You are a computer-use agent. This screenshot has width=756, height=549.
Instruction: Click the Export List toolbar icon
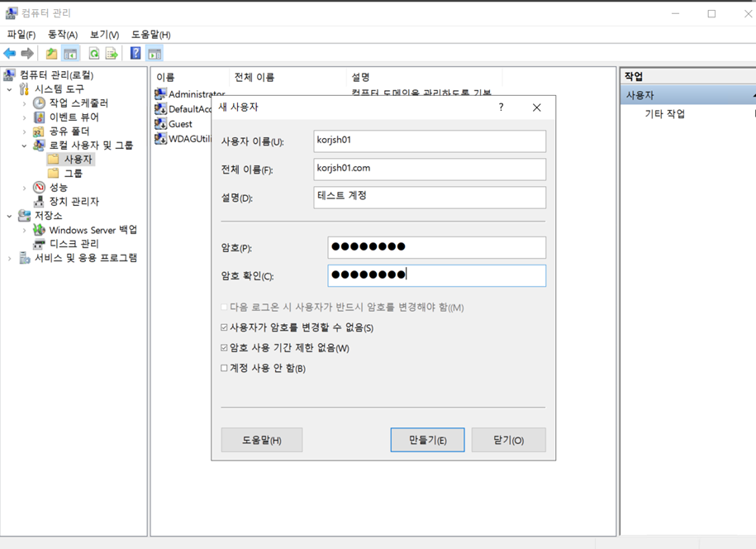point(112,54)
